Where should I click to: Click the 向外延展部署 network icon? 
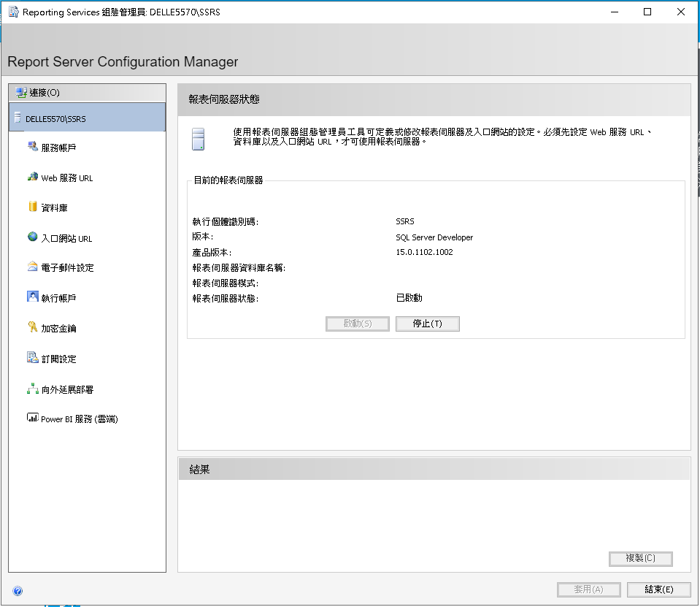click(33, 389)
